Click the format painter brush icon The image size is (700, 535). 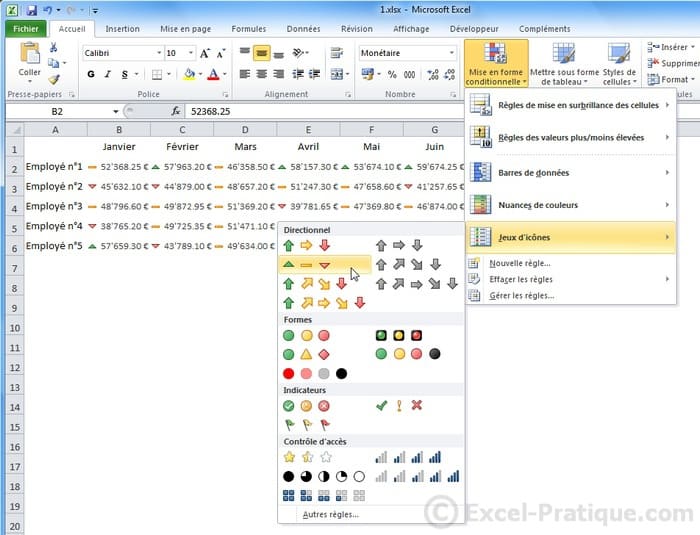[x=54, y=79]
